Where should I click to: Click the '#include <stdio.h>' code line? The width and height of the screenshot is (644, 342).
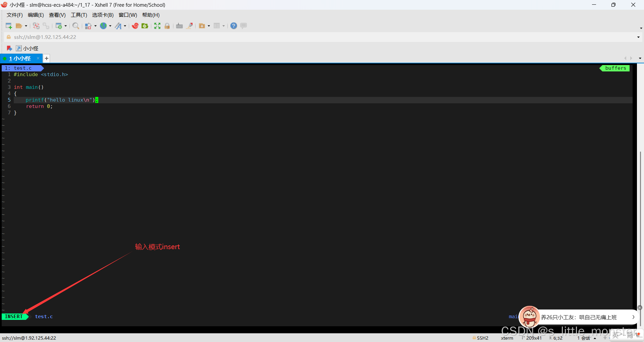(x=41, y=74)
